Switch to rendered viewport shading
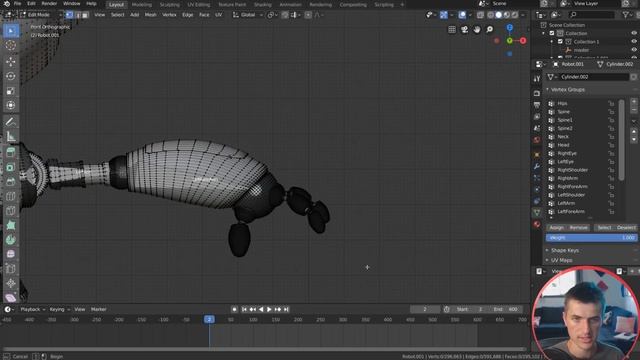 515,15
